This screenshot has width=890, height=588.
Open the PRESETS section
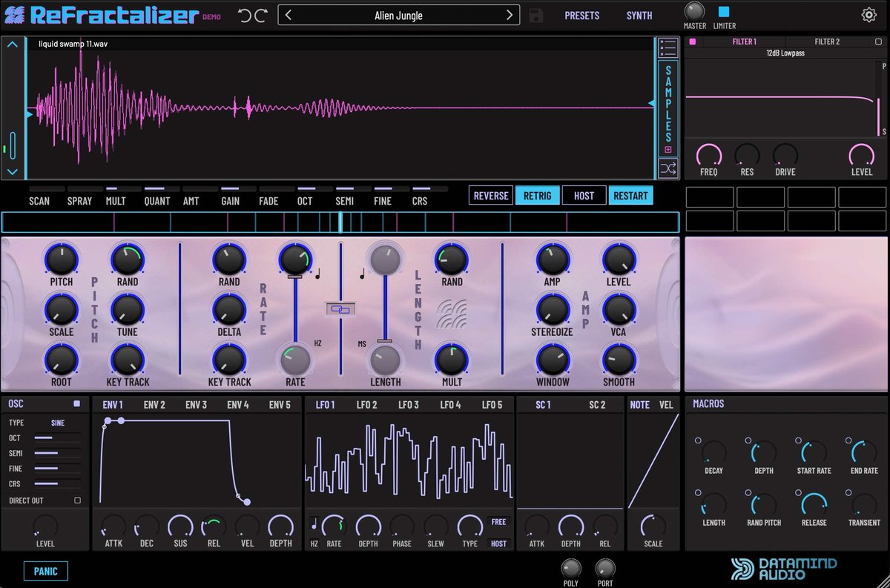tap(581, 15)
